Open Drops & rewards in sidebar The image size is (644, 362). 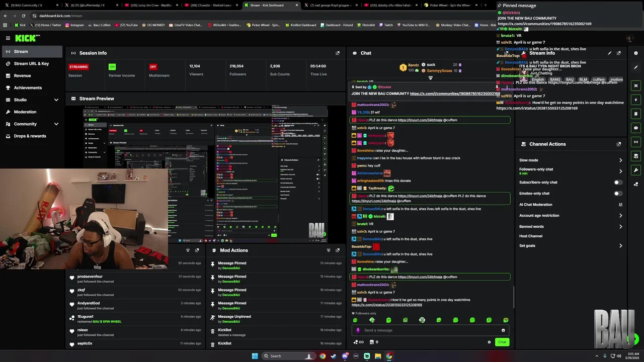pos(31,136)
